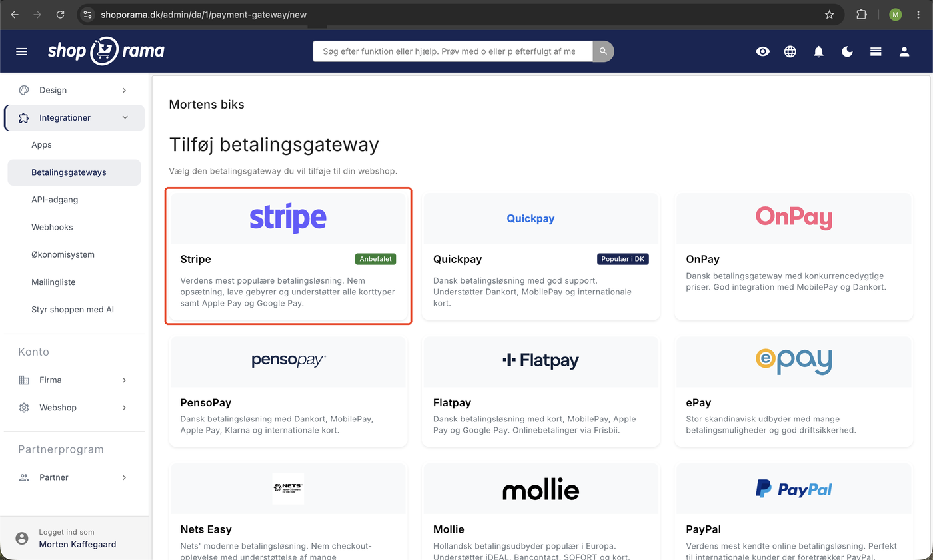Click the Firma building icon
933x560 pixels.
24,380
